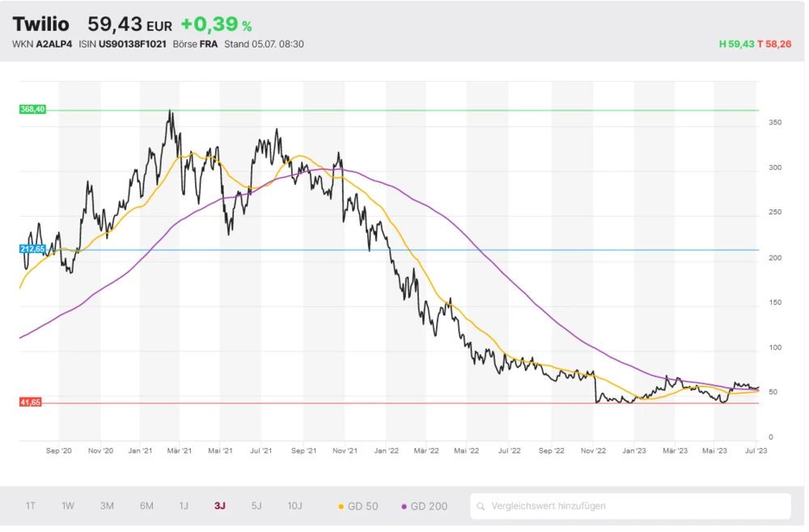Click the red 41,65 low marker
This screenshot has width=809, height=532.
pos(32,402)
